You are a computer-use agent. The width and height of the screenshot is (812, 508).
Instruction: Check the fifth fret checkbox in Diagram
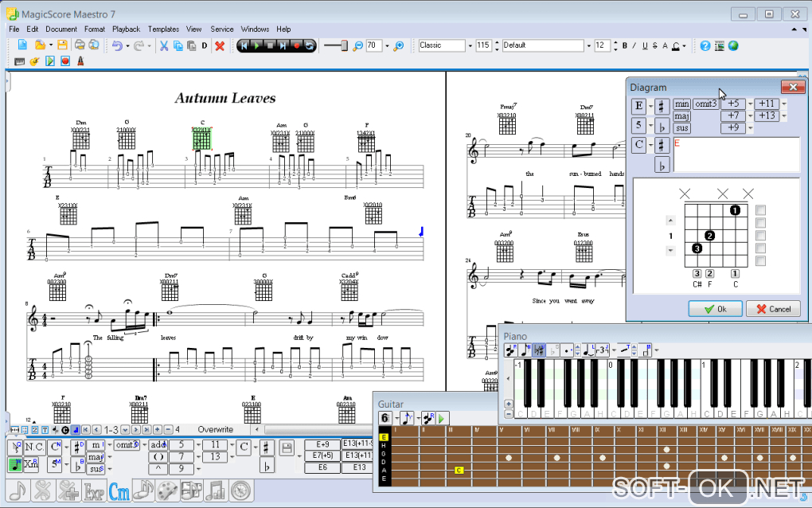click(760, 261)
